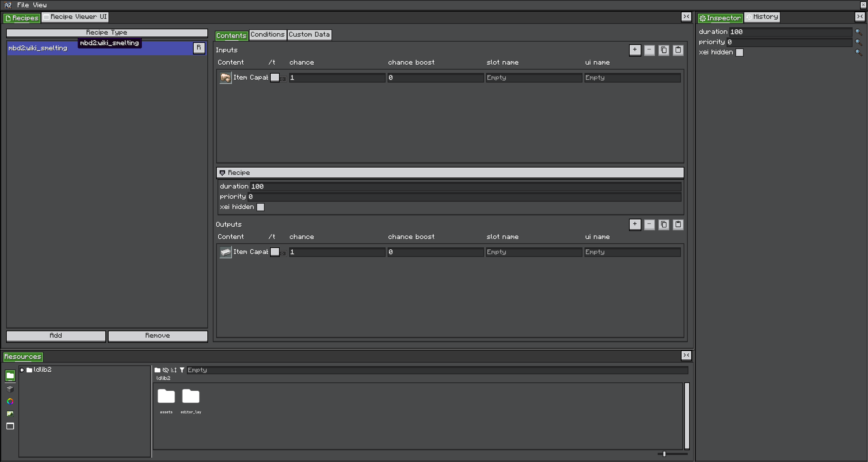Select the file browser resource icon
The width and height of the screenshot is (868, 462).
coord(10,376)
